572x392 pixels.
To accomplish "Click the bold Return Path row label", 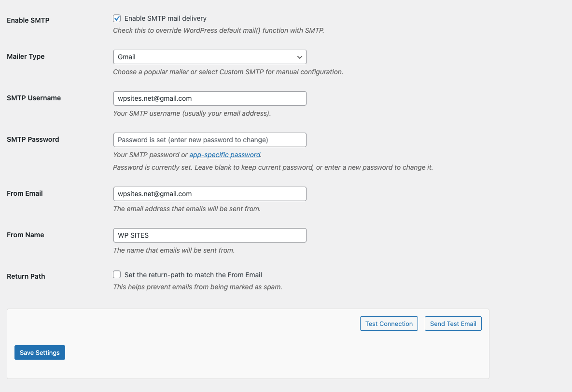I will pyautogui.click(x=26, y=276).
